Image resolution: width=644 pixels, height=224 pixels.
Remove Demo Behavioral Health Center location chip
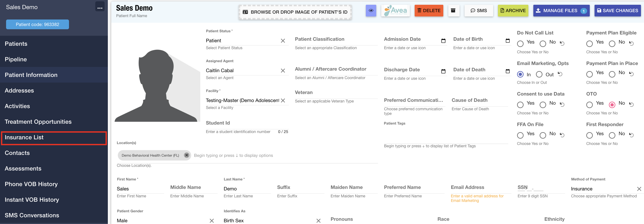tap(187, 155)
